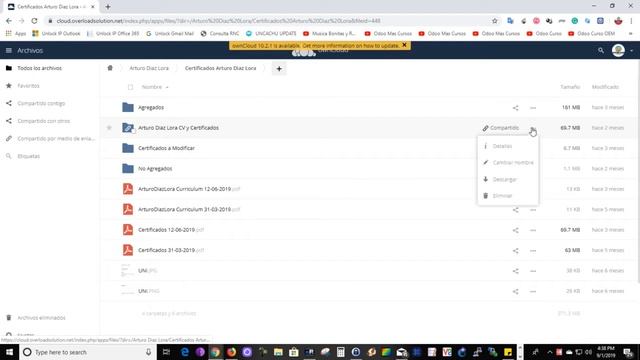Image resolution: width=640 pixels, height=360 pixels.
Task: Choose Cambiar nombre in the context menu
Action: [x=508, y=162]
